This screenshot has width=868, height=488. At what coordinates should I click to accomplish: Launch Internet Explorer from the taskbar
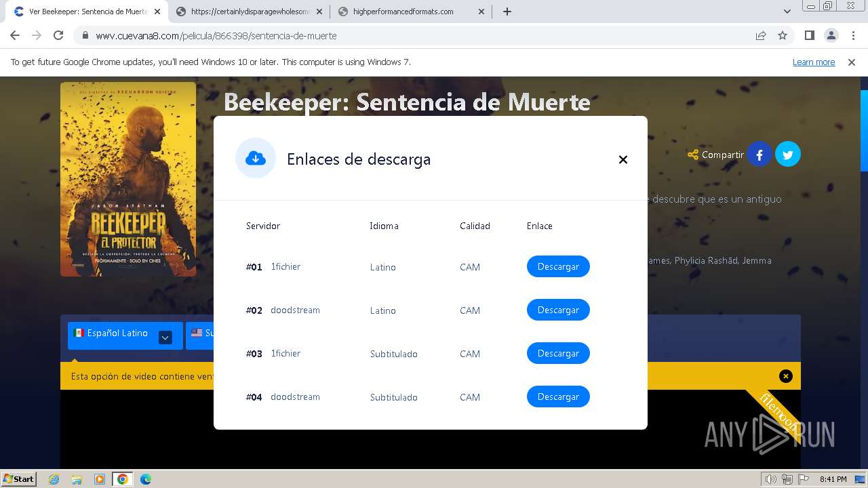[x=54, y=479]
